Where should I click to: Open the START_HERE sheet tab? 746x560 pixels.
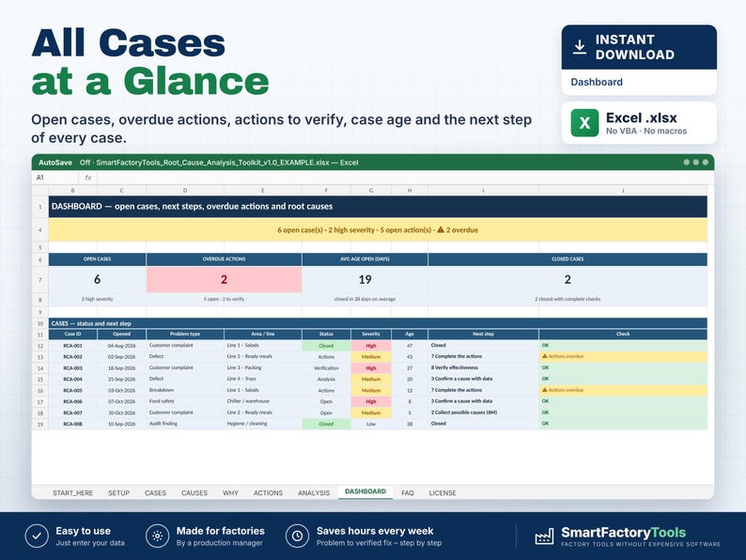(x=72, y=493)
